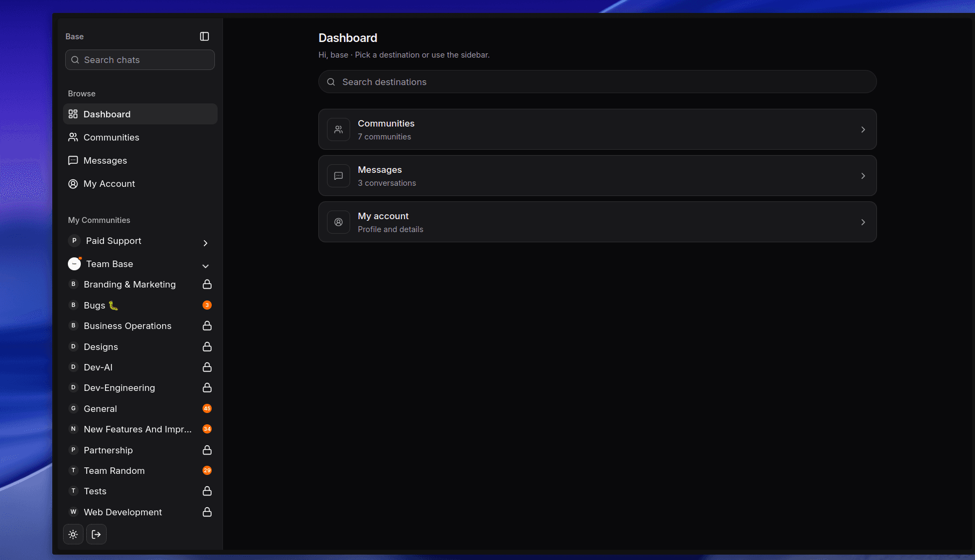Click the 29 unread badge on Team Random

click(207, 471)
